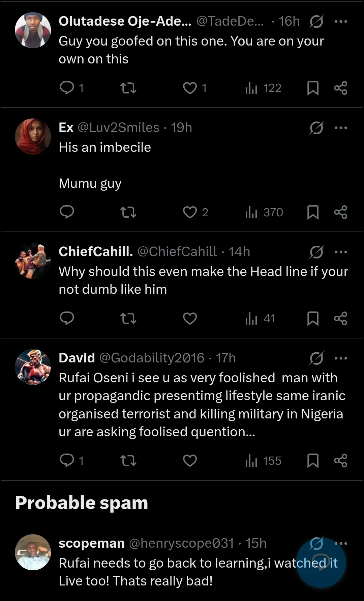The height and width of the screenshot is (601, 364).
Task: Open Grok icon on Ex's post
Action: click(316, 128)
